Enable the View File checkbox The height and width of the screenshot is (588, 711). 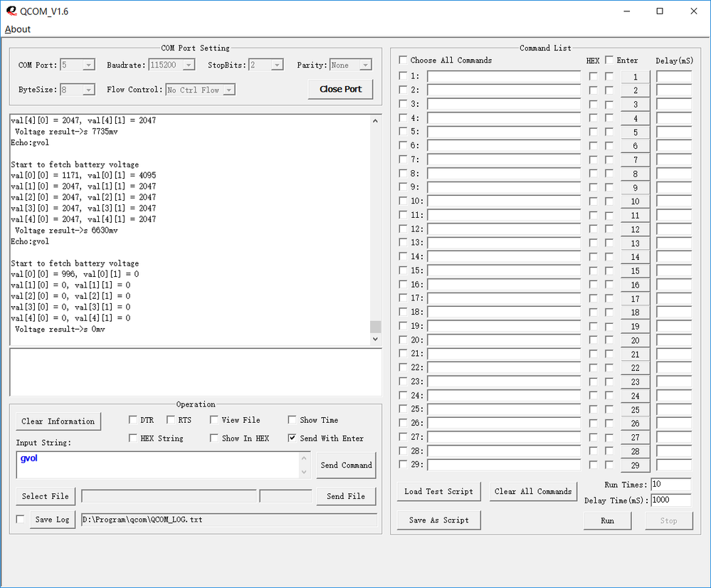tap(214, 420)
